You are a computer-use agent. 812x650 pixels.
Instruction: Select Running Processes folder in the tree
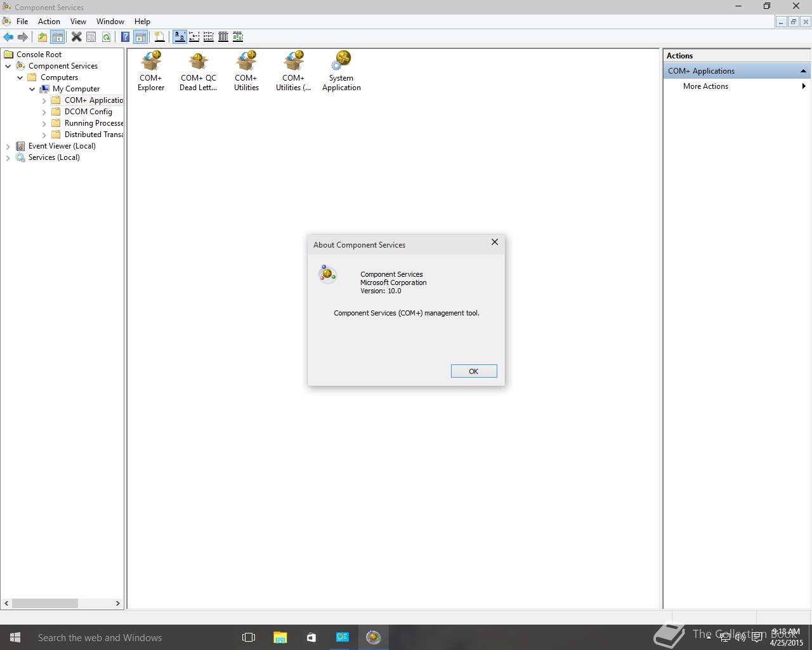pyautogui.click(x=94, y=123)
